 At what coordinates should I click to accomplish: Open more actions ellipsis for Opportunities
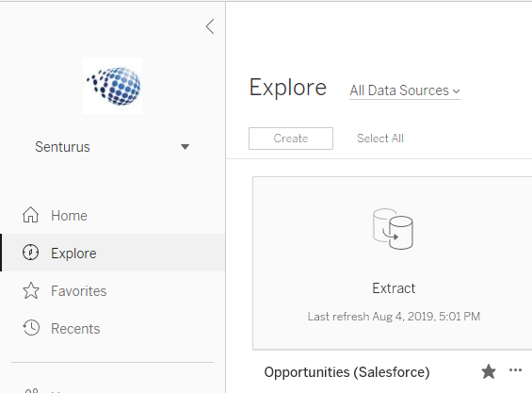pos(515,370)
